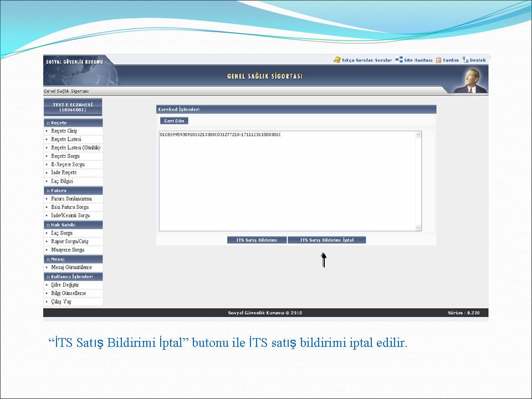Select Şifre Değiştir option
Image resolution: width=532 pixels, height=399 pixels.
[x=65, y=285]
